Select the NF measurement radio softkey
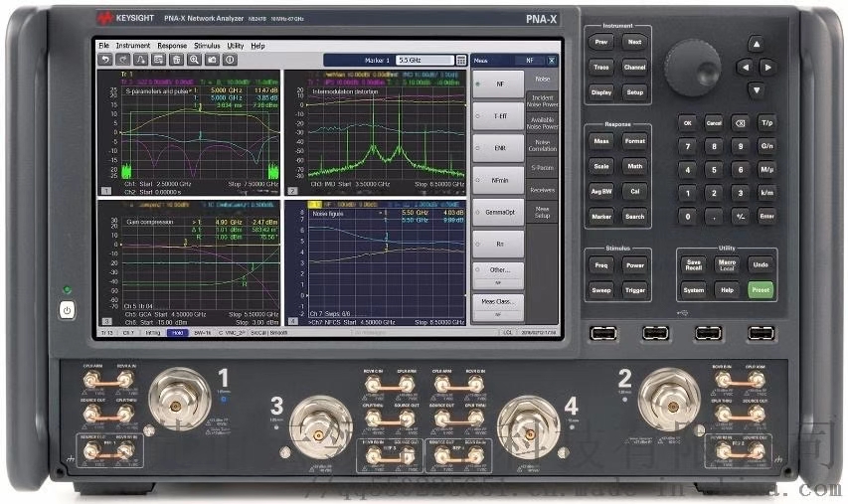Image resolution: width=848 pixels, height=504 pixels. 498,84
